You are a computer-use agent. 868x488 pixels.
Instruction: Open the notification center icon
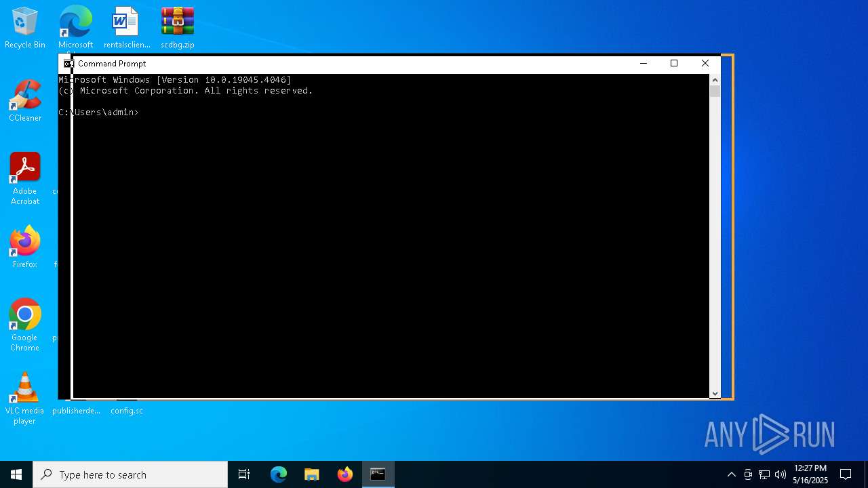pyautogui.click(x=846, y=474)
